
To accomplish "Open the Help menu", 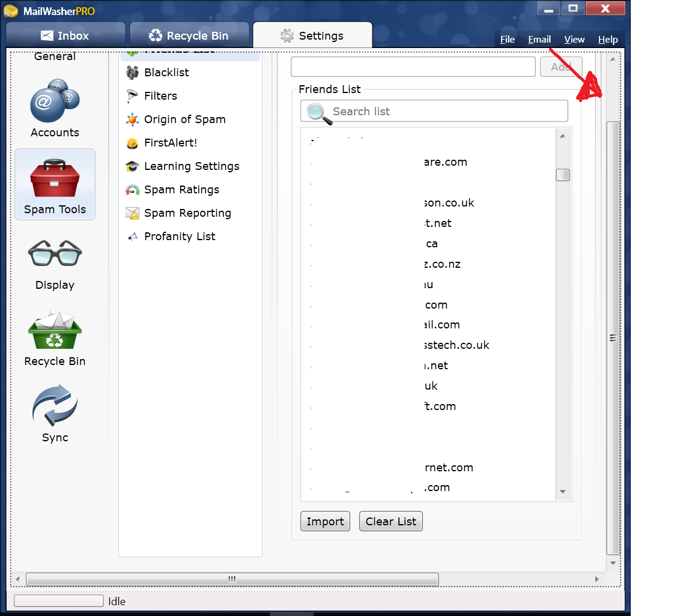I will pos(608,39).
